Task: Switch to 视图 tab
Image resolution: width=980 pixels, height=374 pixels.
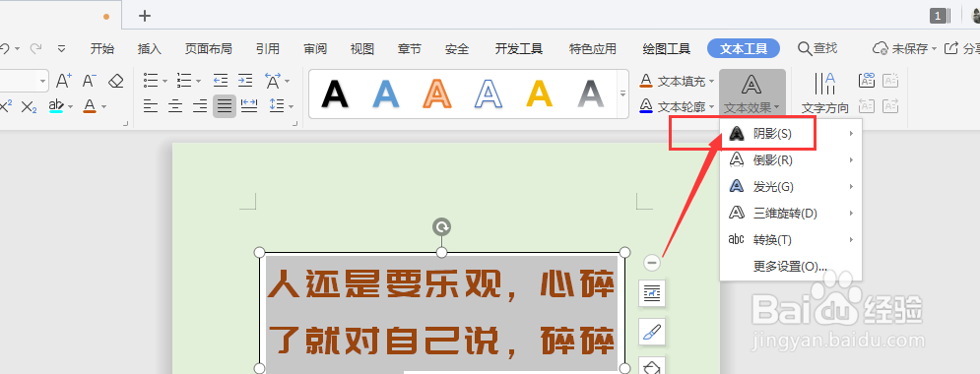Action: [361, 48]
